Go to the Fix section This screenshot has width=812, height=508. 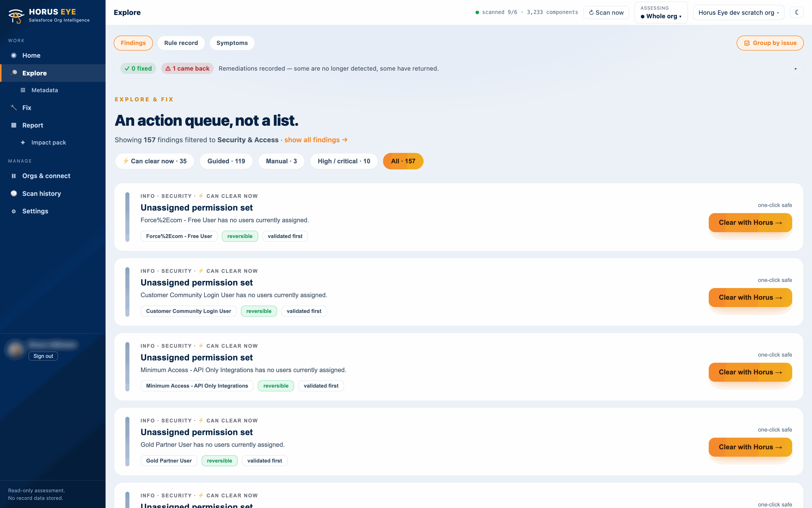(x=53, y=107)
